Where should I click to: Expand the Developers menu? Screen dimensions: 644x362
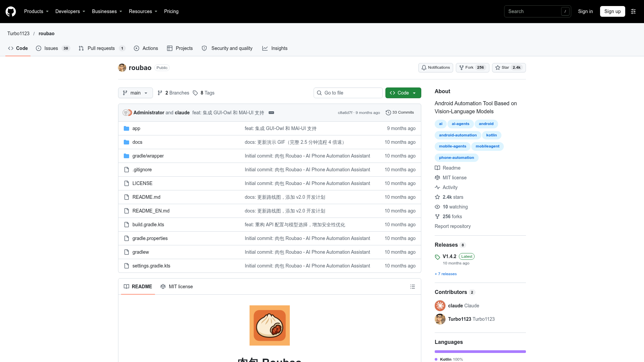pyautogui.click(x=70, y=11)
